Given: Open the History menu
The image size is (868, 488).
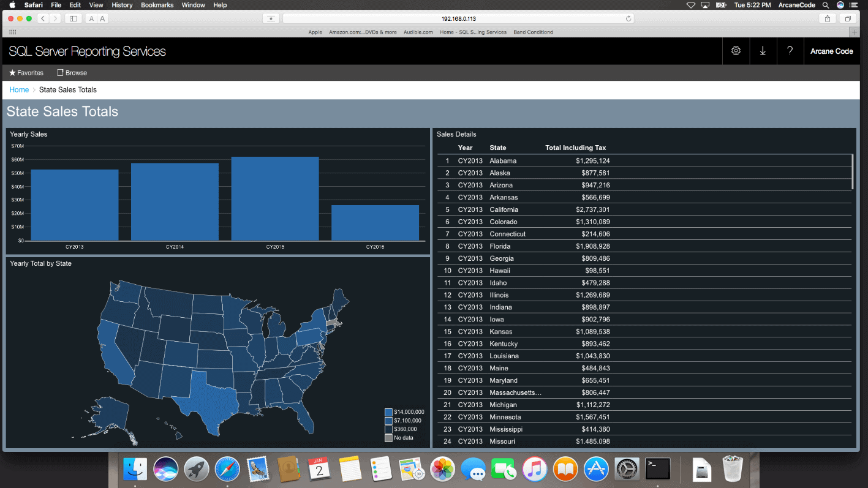Looking at the screenshot, I should point(122,5).
